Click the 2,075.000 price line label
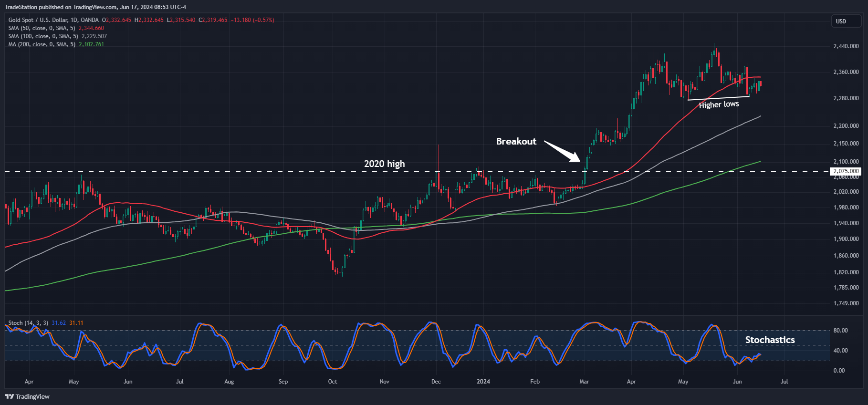The height and width of the screenshot is (405, 868). point(846,171)
